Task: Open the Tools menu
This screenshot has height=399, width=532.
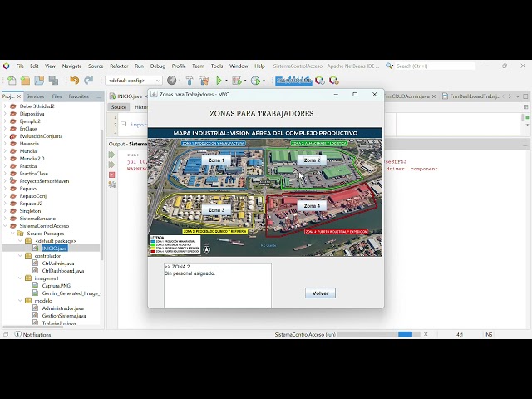Action: [217, 66]
